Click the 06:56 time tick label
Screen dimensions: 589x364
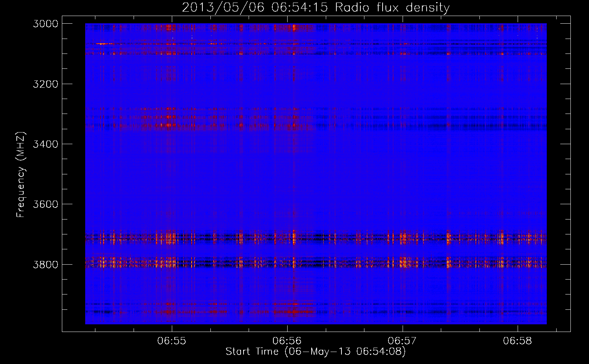(287, 341)
